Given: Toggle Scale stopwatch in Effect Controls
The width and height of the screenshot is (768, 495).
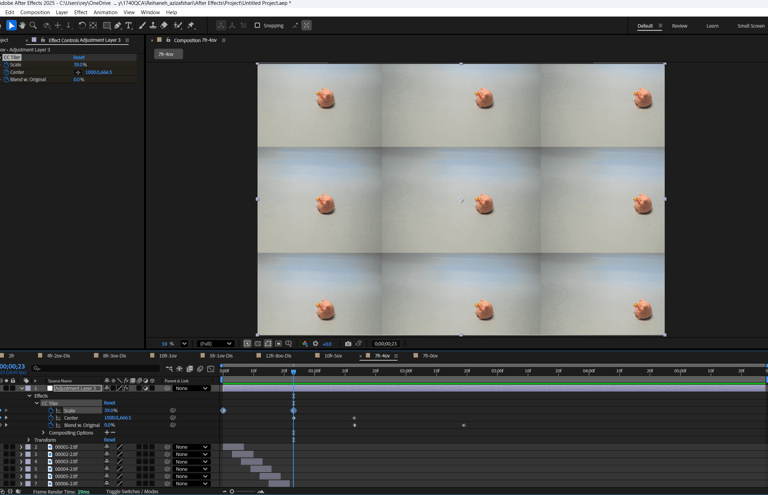Looking at the screenshot, I should pos(6,65).
